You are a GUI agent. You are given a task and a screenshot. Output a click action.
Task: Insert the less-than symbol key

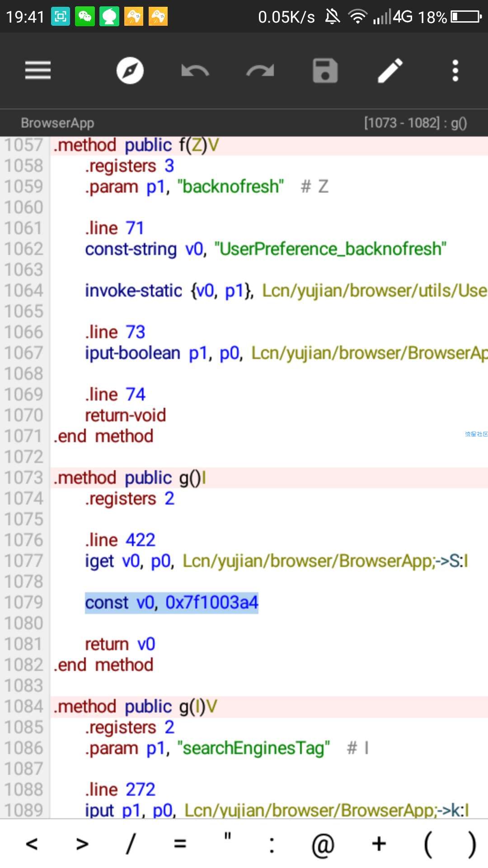click(x=32, y=844)
